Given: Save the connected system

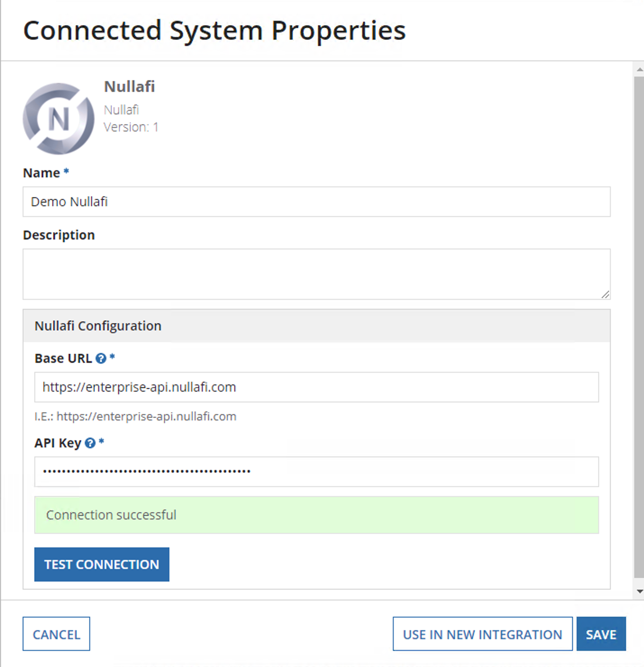Looking at the screenshot, I should coord(601,634).
